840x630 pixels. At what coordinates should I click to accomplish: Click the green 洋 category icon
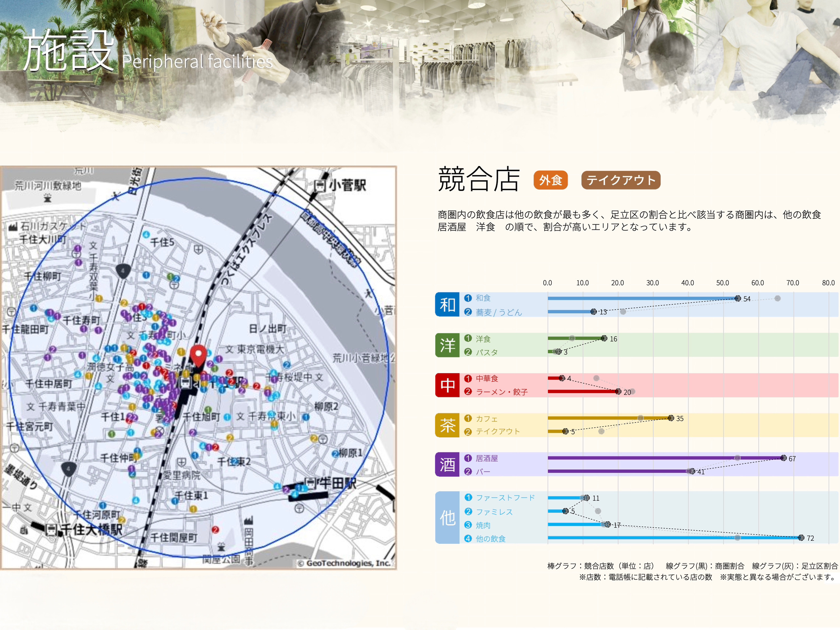point(447,345)
